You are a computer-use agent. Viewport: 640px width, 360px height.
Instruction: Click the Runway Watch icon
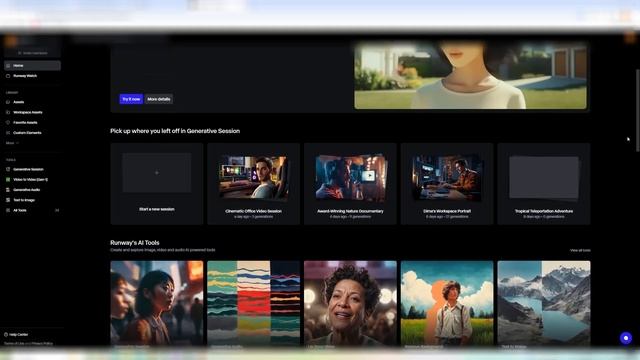[8, 76]
